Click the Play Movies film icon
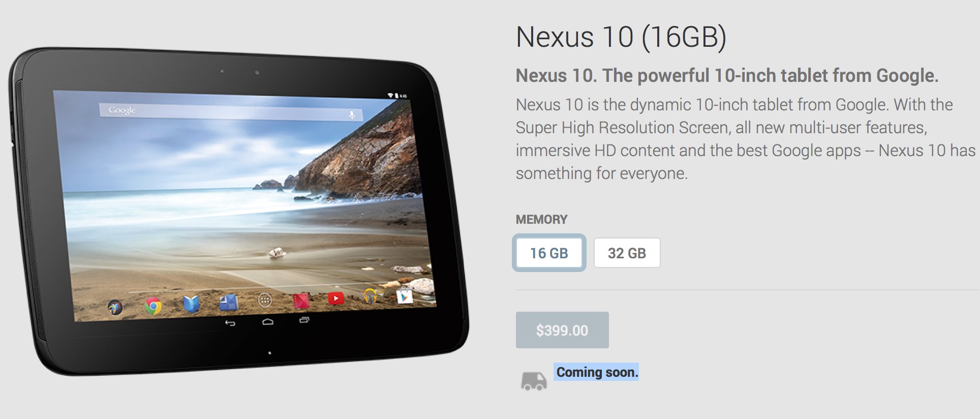Screen dimensions: 980x419 click(301, 301)
